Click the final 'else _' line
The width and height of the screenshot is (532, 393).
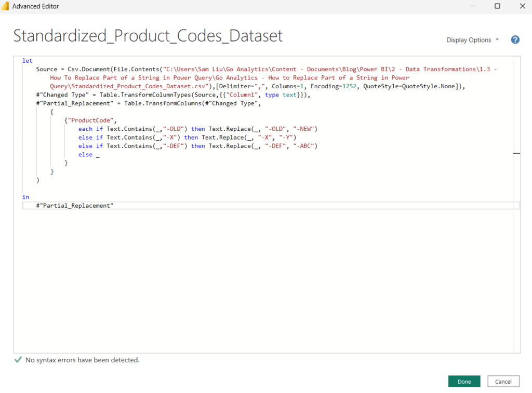(x=89, y=155)
